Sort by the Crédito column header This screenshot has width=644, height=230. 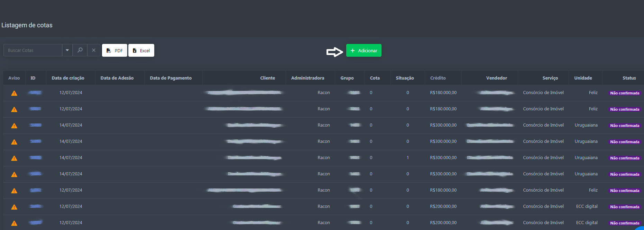pyautogui.click(x=438, y=78)
